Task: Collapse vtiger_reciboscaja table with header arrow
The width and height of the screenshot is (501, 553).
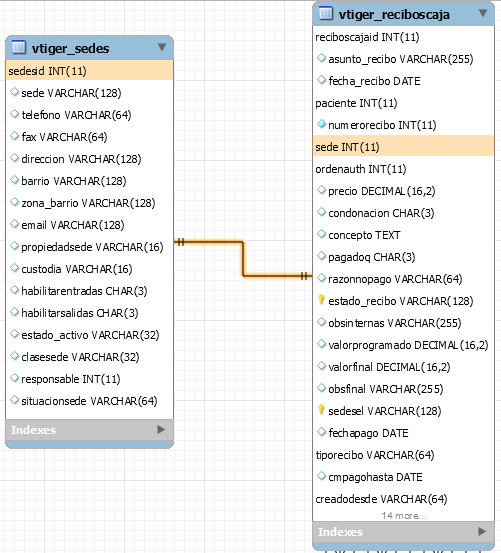Action: point(483,13)
